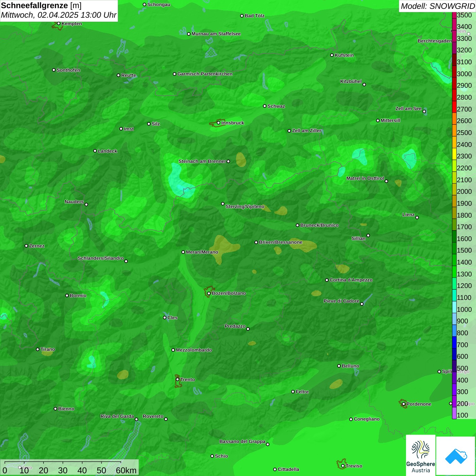Select the Mittersill label
Image resolution: width=476 pixels, height=476 pixels.
pyautogui.click(x=390, y=120)
